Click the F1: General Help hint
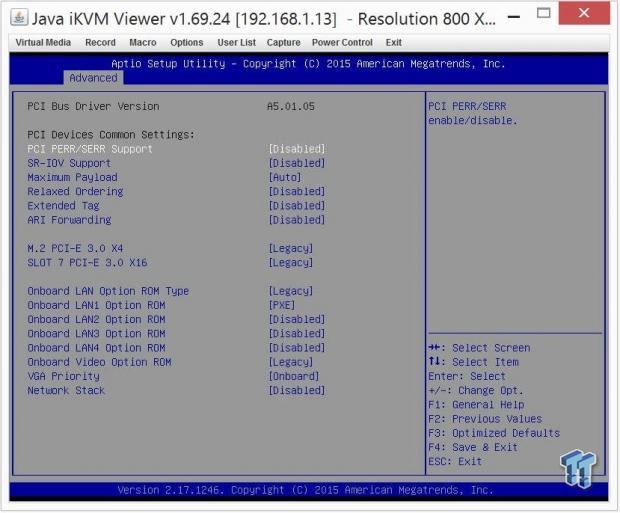 pos(476,405)
